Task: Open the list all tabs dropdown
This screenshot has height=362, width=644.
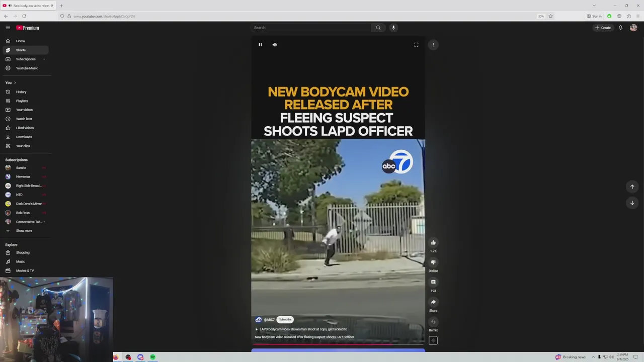Action: coord(594,6)
